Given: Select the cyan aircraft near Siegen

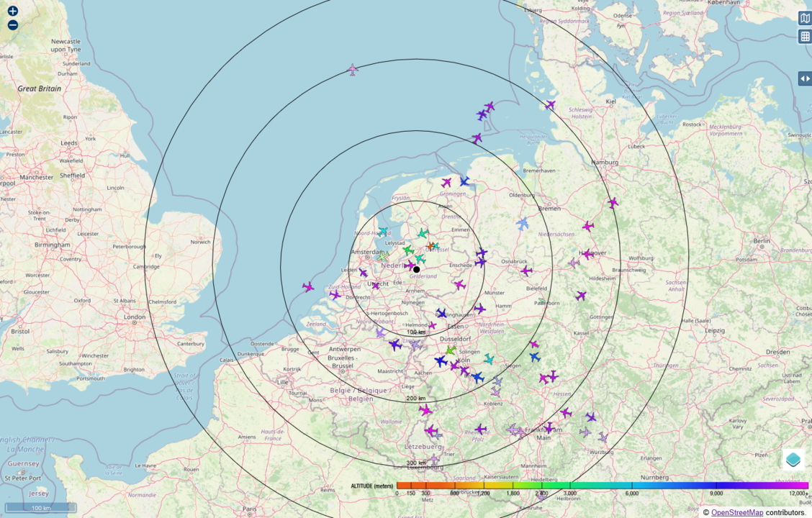Looking at the screenshot, I should coord(489,359).
